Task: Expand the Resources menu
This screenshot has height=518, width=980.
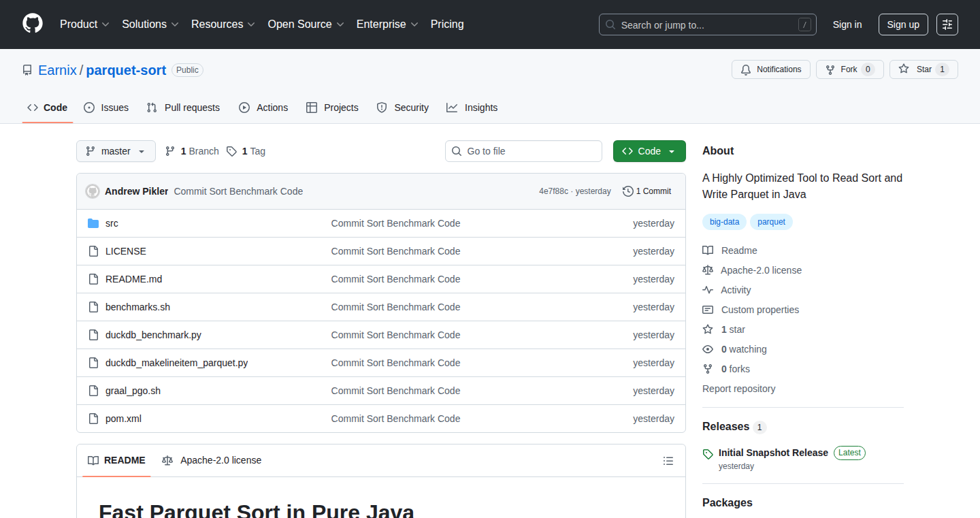Action: tap(223, 24)
